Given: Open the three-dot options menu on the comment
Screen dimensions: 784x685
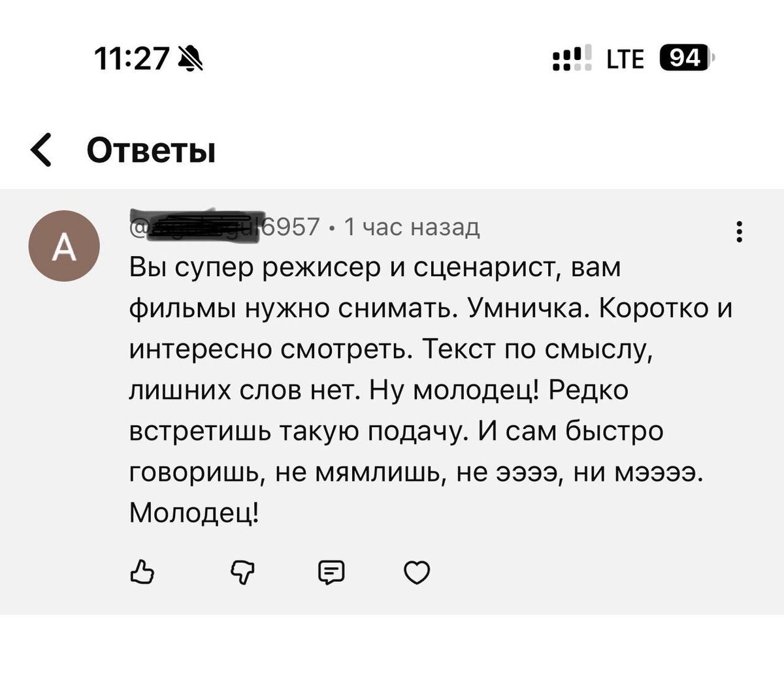Looking at the screenshot, I should (739, 232).
